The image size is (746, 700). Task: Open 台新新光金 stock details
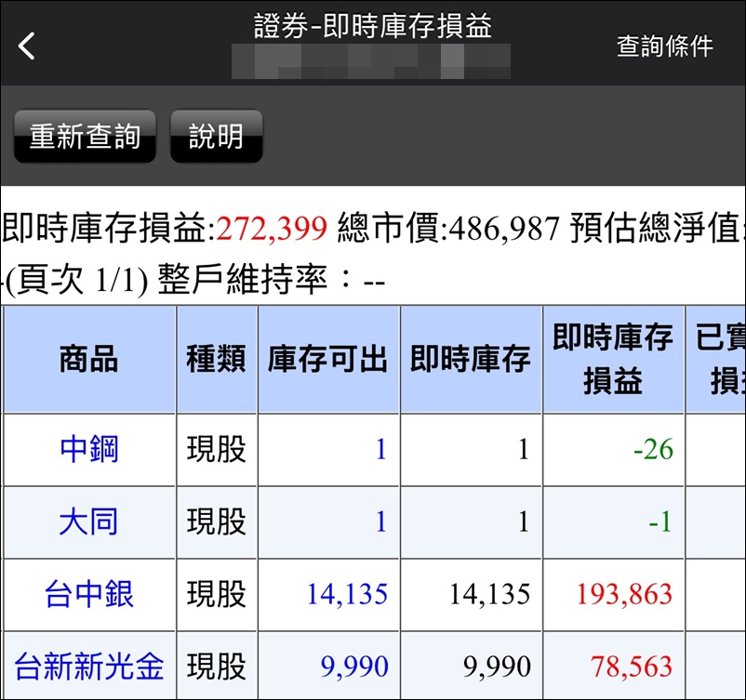(x=87, y=666)
